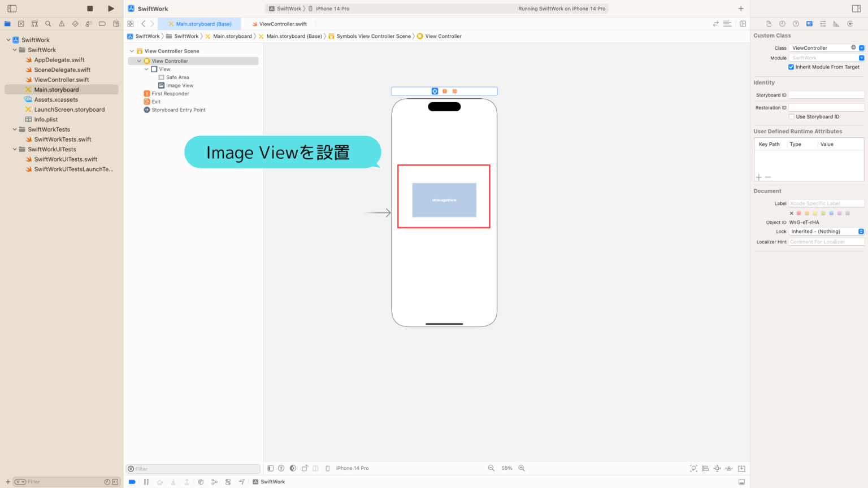This screenshot has width=868, height=488.
Task: Open the Connections inspector
Action: [850, 24]
